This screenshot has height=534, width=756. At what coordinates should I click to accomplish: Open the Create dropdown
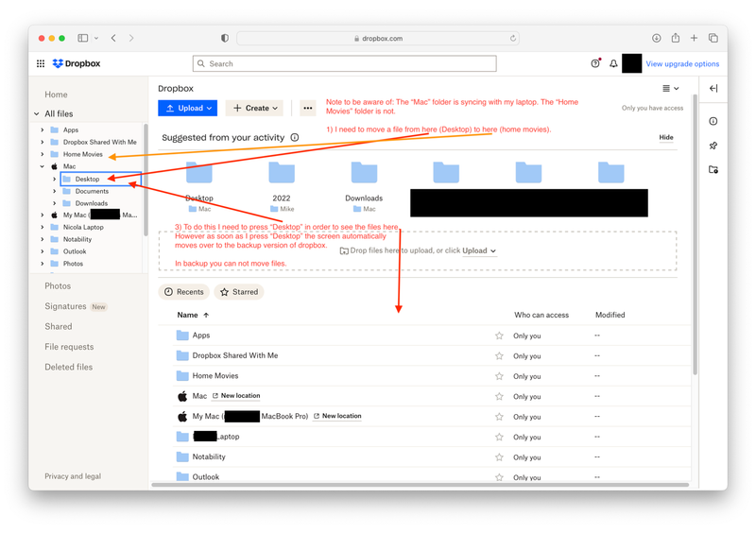point(254,108)
